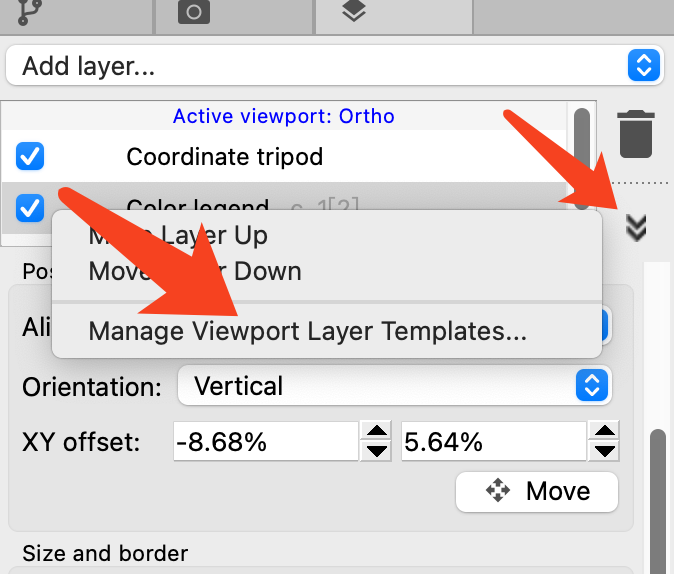Click the Move button with arrows icon
The height and width of the screenshot is (574, 674).
[537, 491]
